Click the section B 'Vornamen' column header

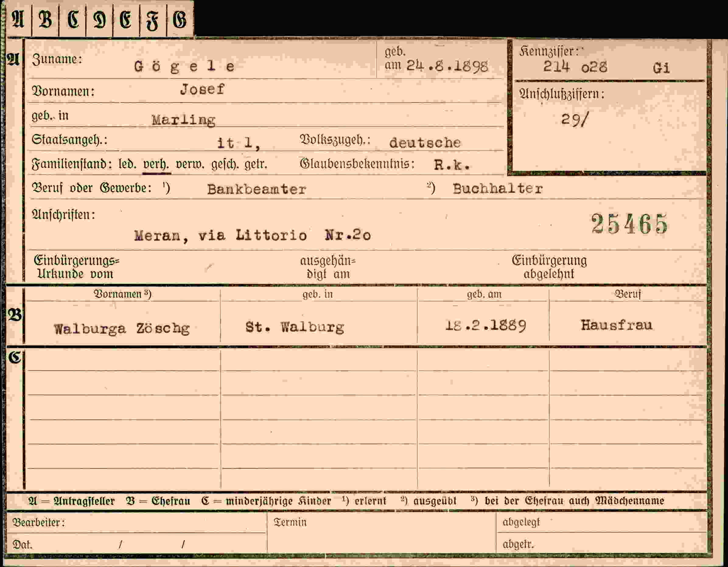pyautogui.click(x=122, y=294)
